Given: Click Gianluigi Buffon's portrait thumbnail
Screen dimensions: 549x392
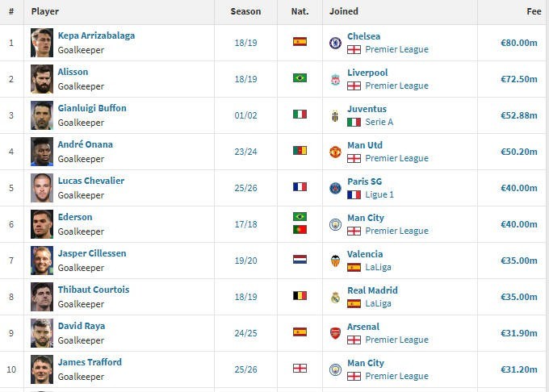Looking at the screenshot, I should (42, 115).
